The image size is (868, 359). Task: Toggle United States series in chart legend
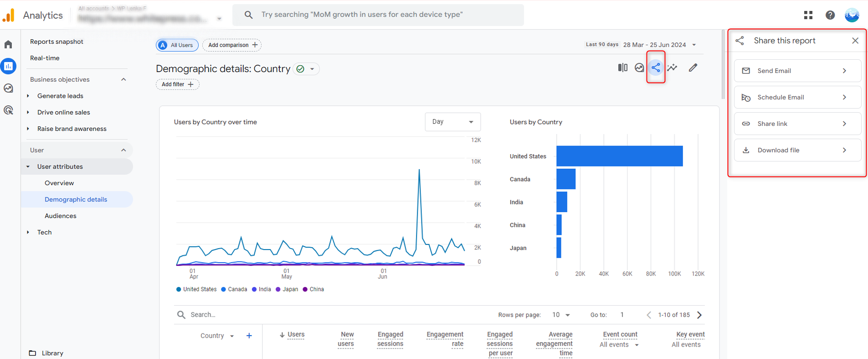(x=196, y=289)
